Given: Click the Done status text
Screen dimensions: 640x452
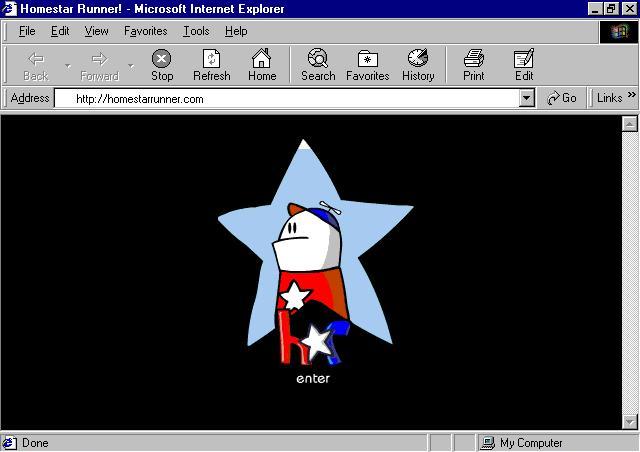Looking at the screenshot, I should pyautogui.click(x=35, y=443).
